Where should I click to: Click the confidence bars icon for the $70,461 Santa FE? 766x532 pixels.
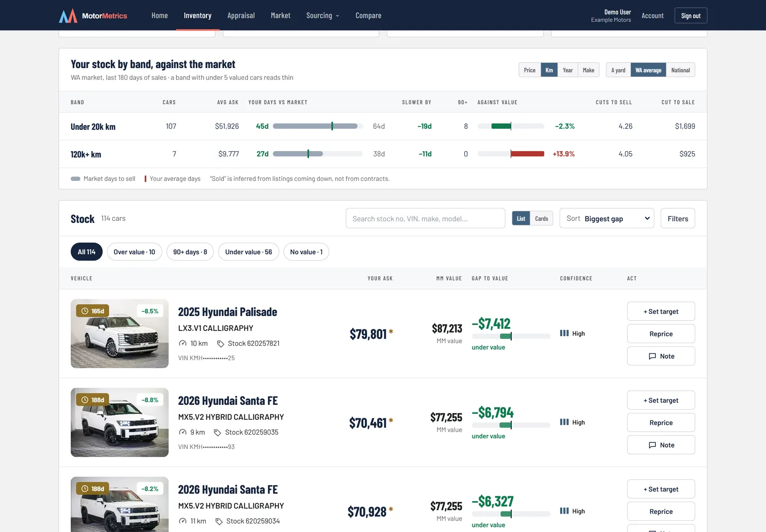564,422
